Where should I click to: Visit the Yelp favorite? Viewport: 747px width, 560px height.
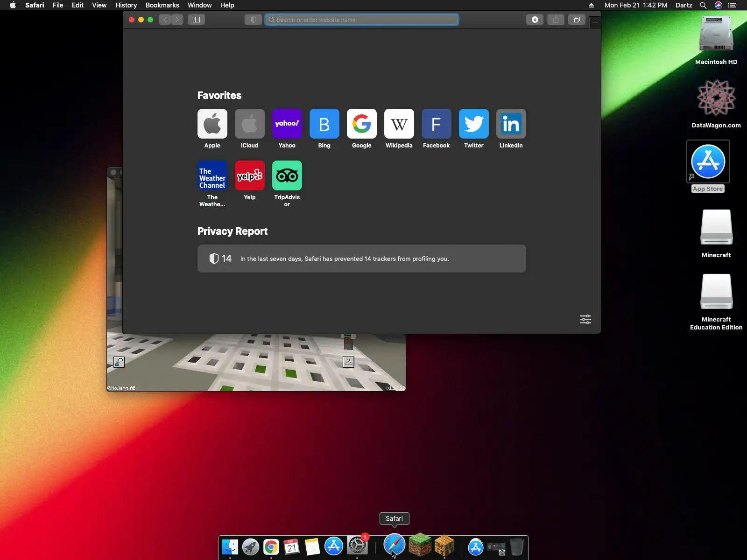pyautogui.click(x=250, y=175)
